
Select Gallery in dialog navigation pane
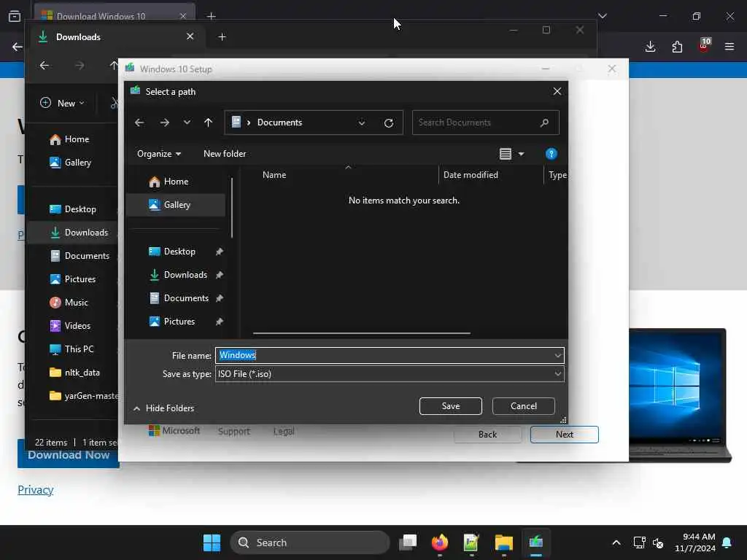click(x=176, y=205)
